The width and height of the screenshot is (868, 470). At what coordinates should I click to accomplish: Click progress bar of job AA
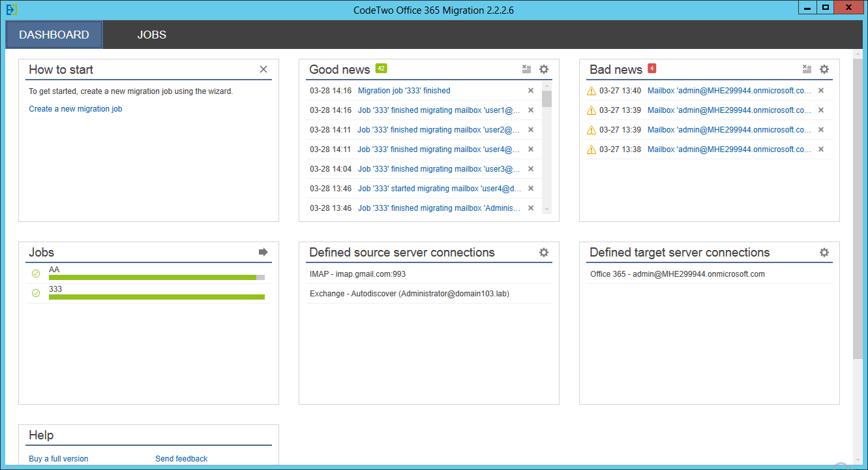pos(157,277)
